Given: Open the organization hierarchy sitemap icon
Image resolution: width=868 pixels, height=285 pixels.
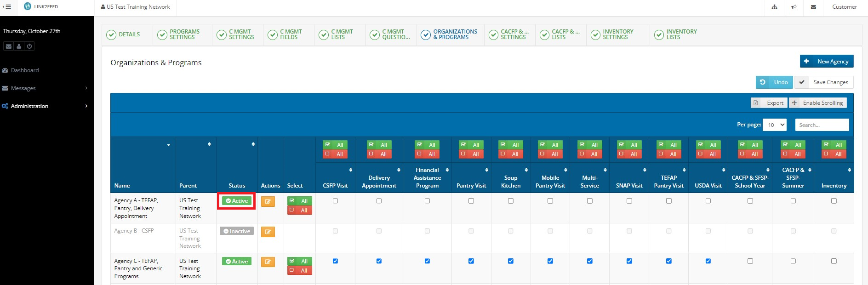Looking at the screenshot, I should point(775,7).
